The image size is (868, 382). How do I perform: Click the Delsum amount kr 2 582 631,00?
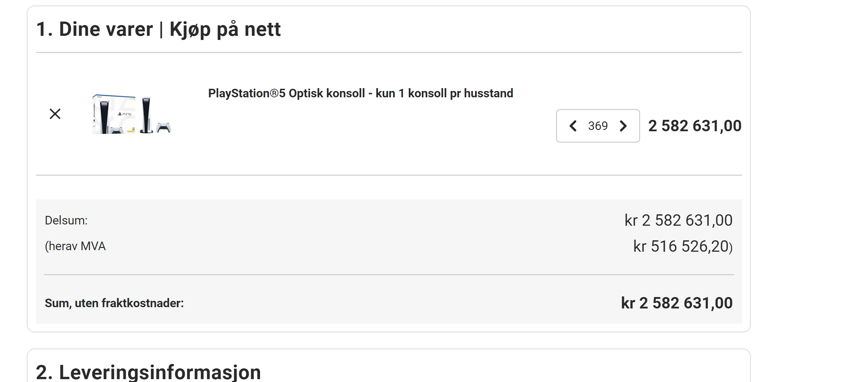(678, 220)
